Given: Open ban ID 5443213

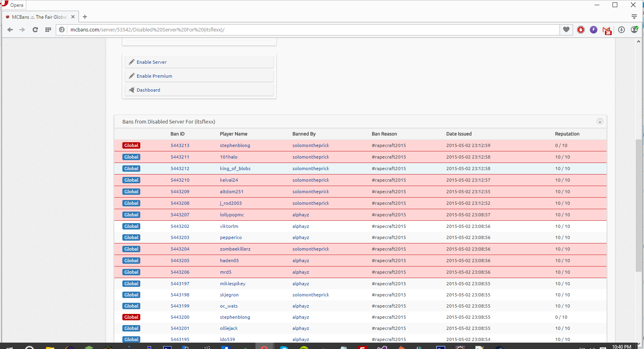Looking at the screenshot, I should click(x=180, y=145).
